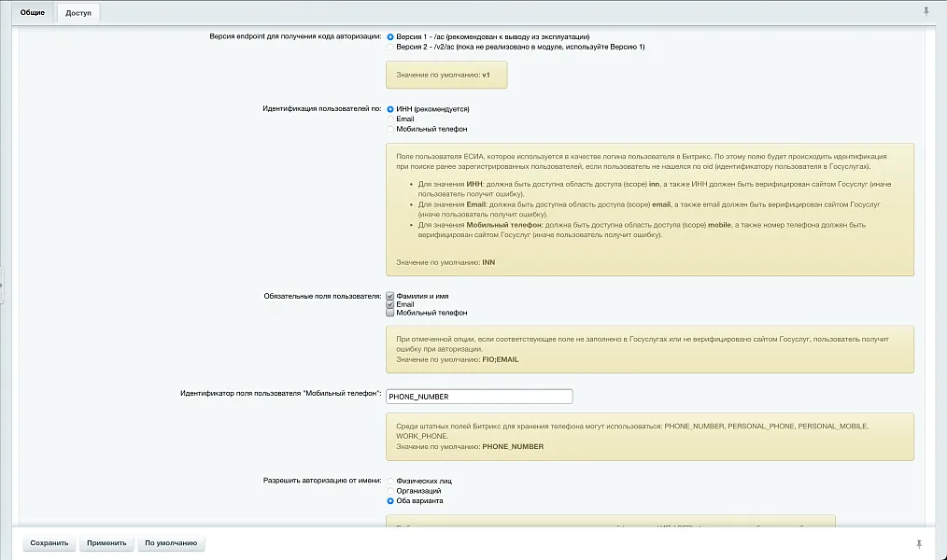This screenshot has width=947, height=560.
Task: Click the По умолчанию button
Action: point(171,542)
